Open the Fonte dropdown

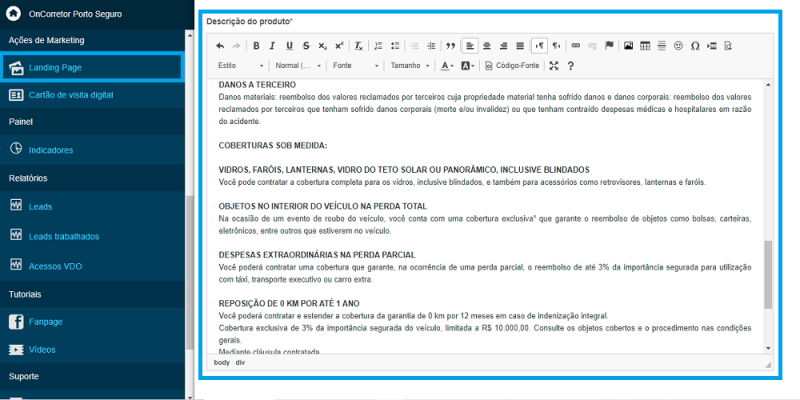[x=356, y=66]
